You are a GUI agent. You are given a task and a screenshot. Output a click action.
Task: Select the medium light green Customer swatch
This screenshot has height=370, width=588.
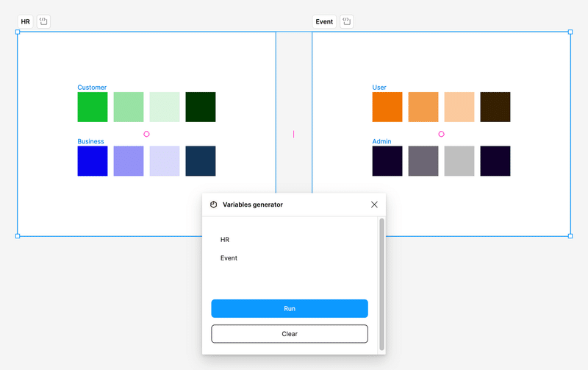129,107
